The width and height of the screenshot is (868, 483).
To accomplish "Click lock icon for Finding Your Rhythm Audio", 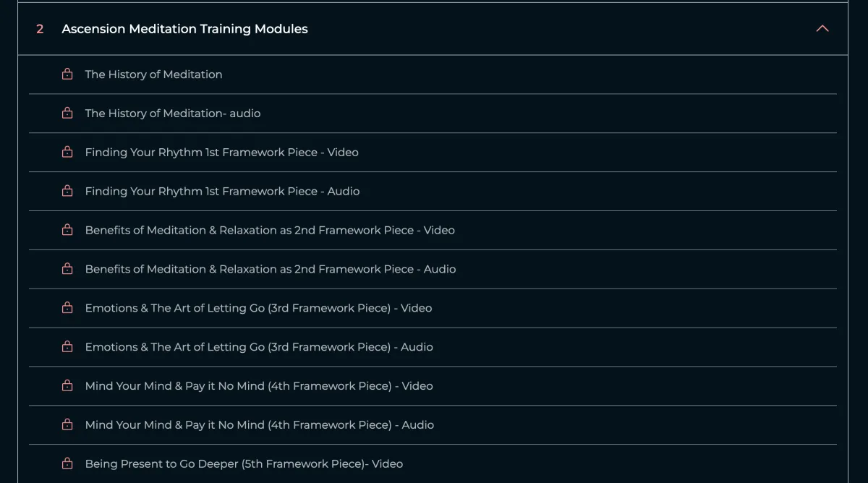I will point(67,192).
